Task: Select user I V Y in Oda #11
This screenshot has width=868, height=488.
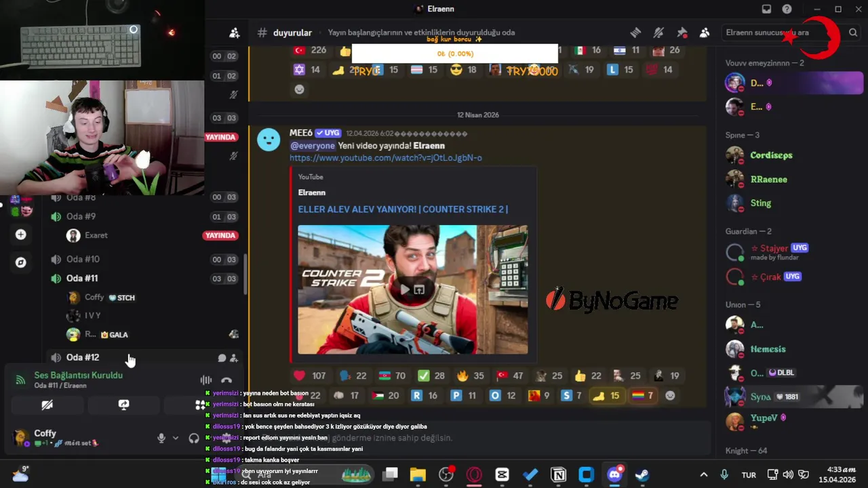Action: point(93,316)
